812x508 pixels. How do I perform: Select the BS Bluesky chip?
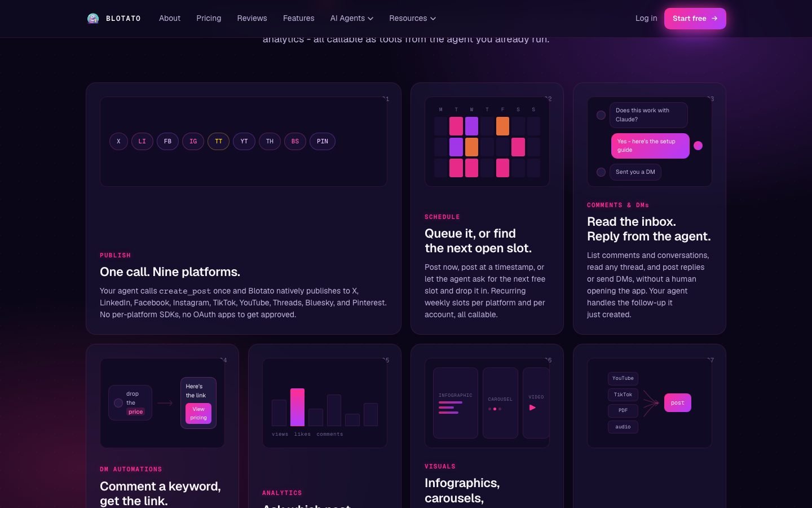coord(295,141)
